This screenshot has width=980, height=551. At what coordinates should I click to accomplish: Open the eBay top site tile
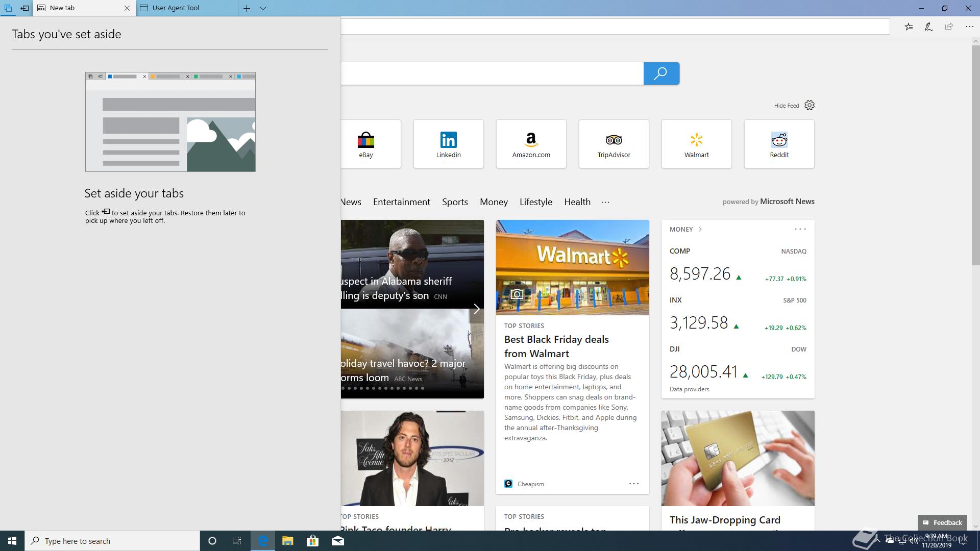tap(371, 144)
